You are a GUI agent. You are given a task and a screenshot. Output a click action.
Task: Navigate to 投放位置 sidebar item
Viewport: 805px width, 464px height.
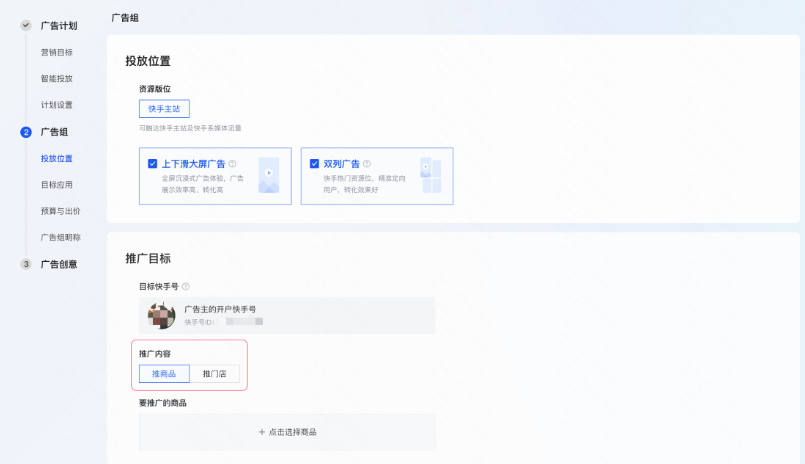pyautogui.click(x=57, y=159)
